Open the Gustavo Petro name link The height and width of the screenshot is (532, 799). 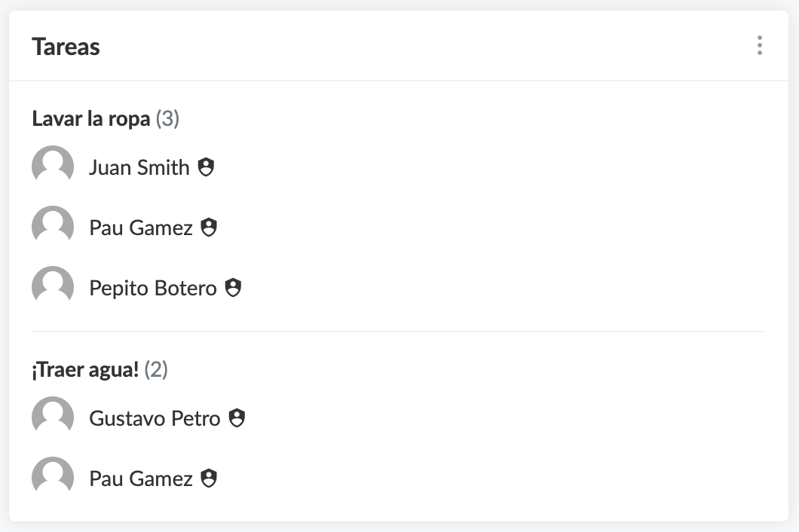[x=155, y=418]
